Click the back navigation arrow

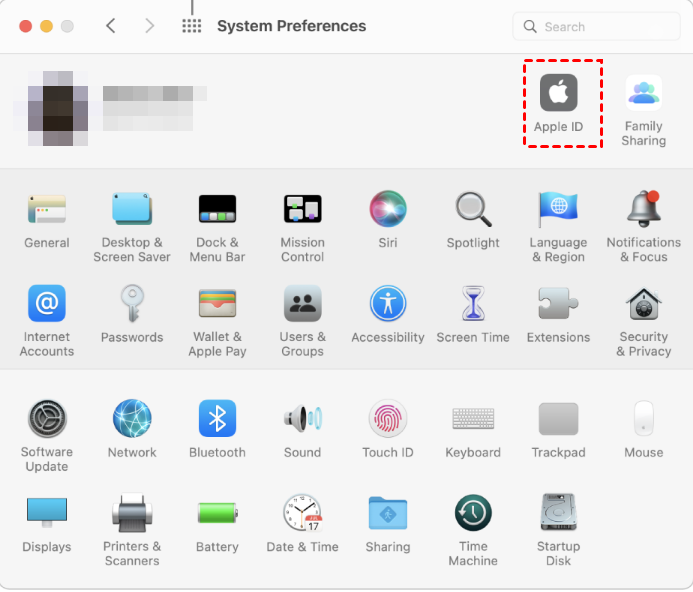(110, 26)
